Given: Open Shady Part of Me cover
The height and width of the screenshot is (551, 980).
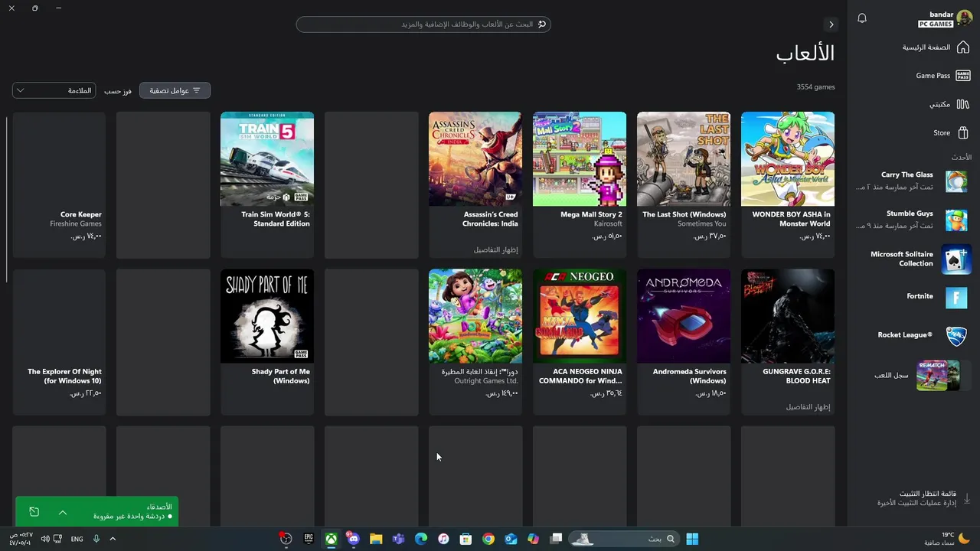Looking at the screenshot, I should [x=267, y=316].
